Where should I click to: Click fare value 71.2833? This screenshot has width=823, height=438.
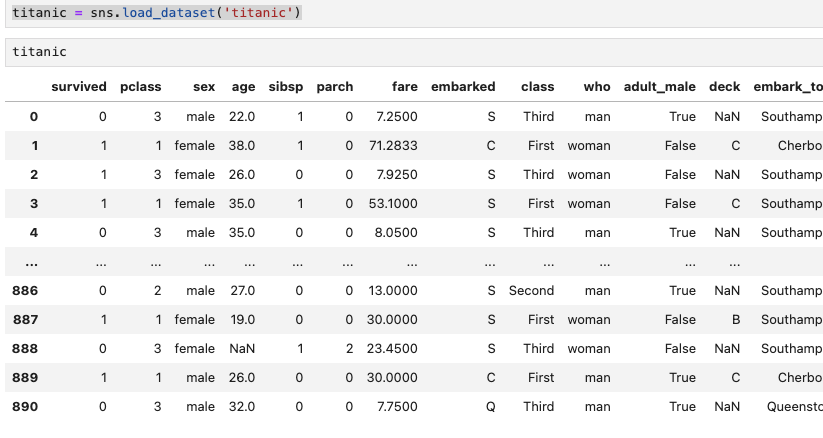click(x=393, y=145)
